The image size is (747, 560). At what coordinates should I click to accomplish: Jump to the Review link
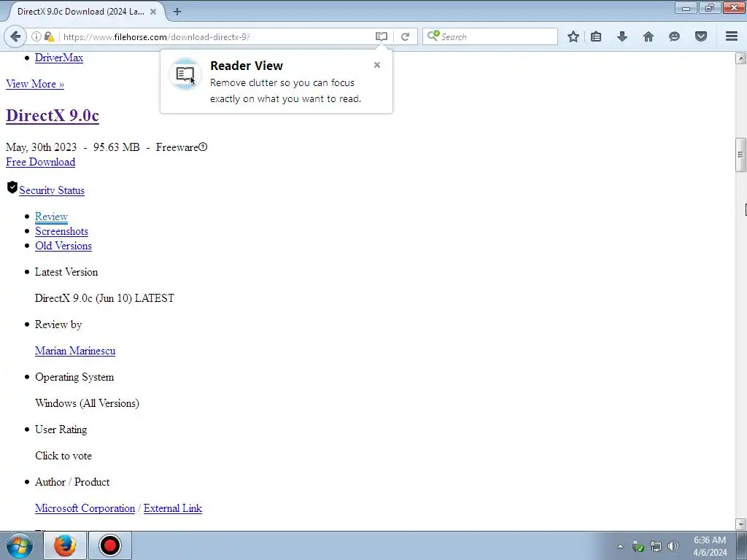52,217
